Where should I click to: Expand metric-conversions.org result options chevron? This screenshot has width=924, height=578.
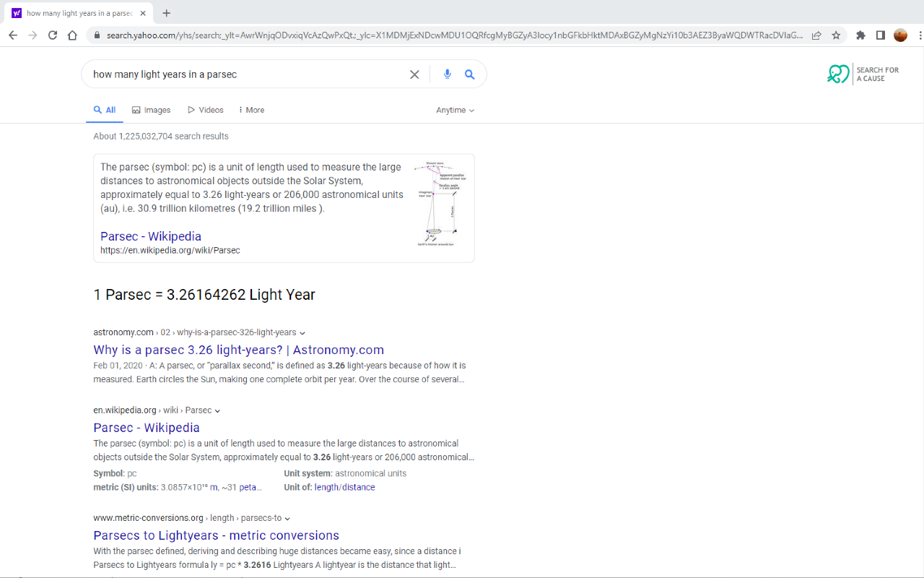(x=287, y=519)
